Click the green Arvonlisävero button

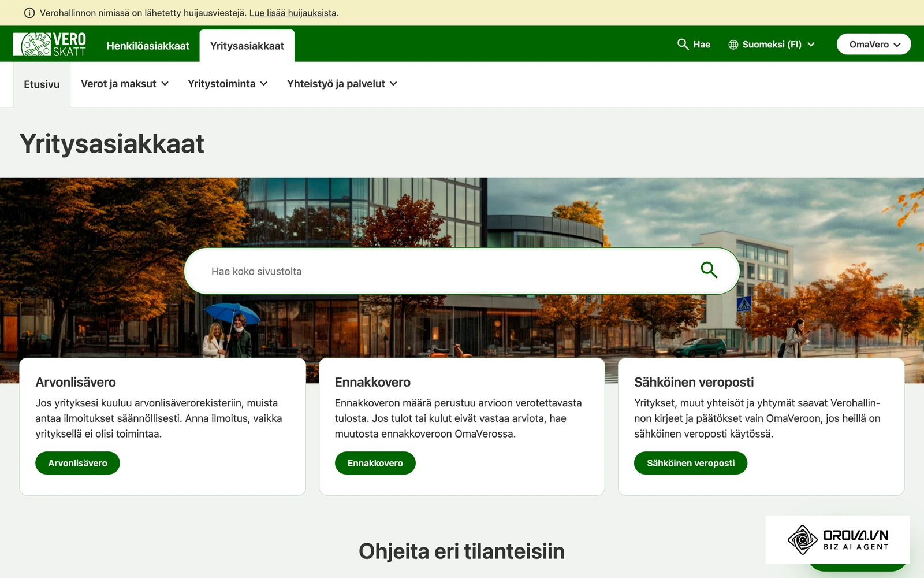click(x=77, y=463)
